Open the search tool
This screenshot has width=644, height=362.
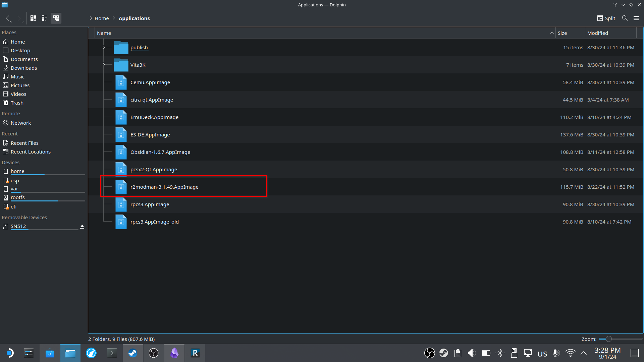coord(625,18)
